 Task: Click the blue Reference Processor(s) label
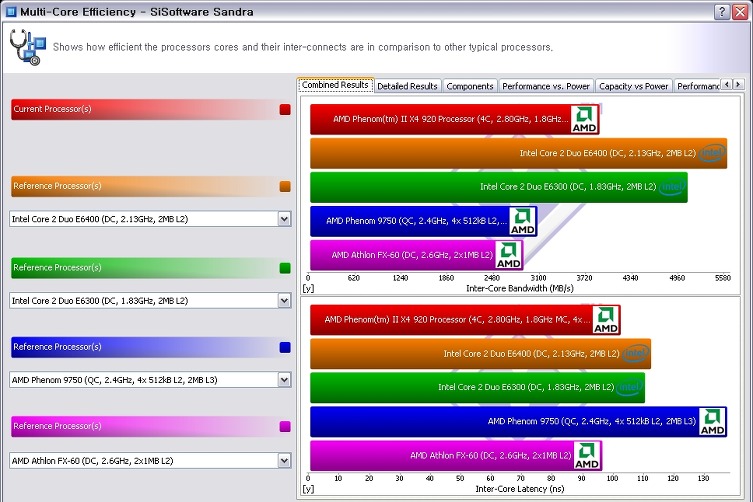point(57,347)
